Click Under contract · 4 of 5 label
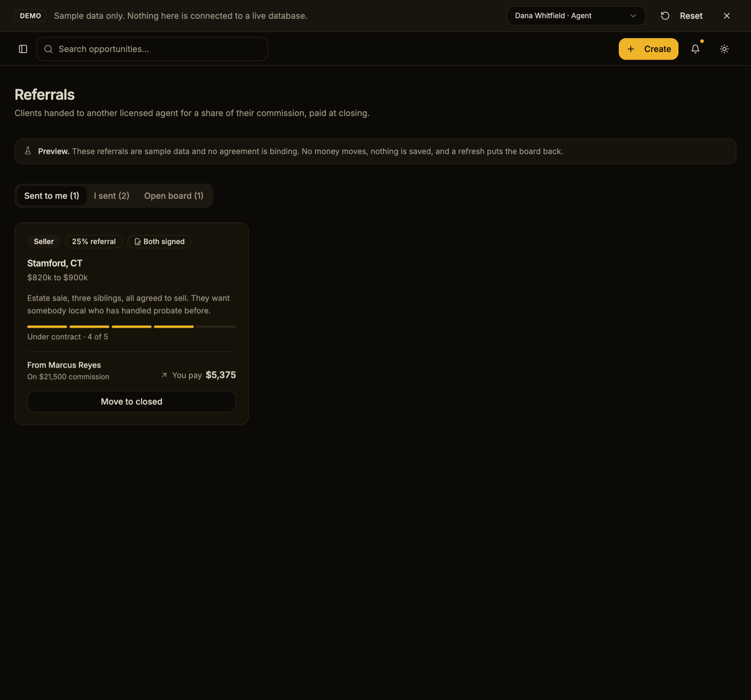 tap(68, 337)
